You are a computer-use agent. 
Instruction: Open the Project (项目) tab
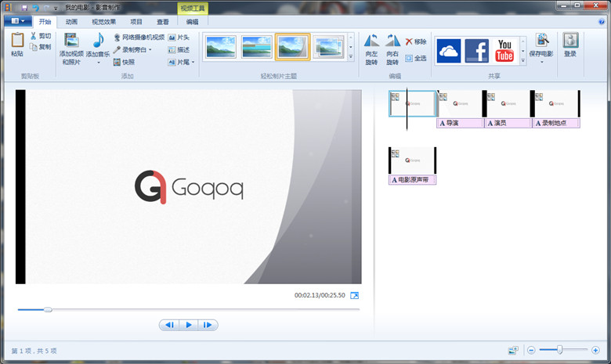click(136, 22)
